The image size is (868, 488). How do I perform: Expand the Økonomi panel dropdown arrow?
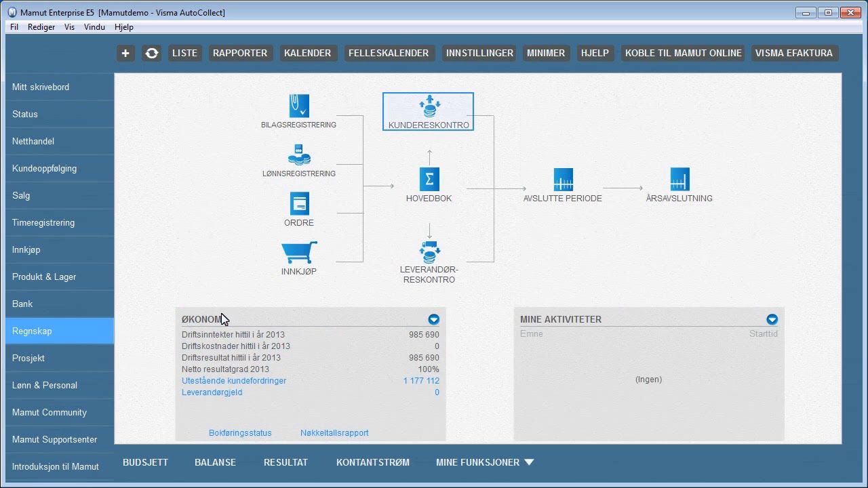[x=433, y=319]
